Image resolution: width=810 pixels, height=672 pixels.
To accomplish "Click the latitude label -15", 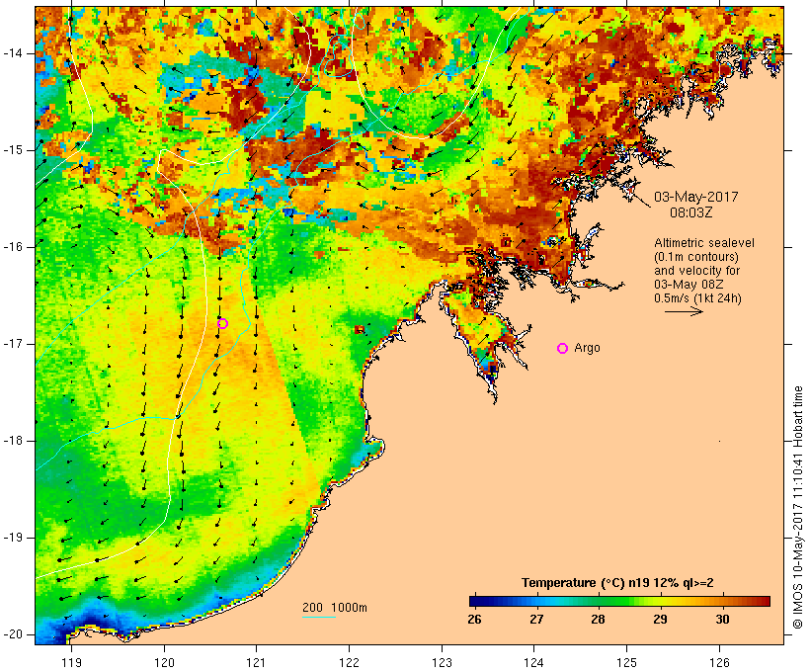I will point(12,150).
